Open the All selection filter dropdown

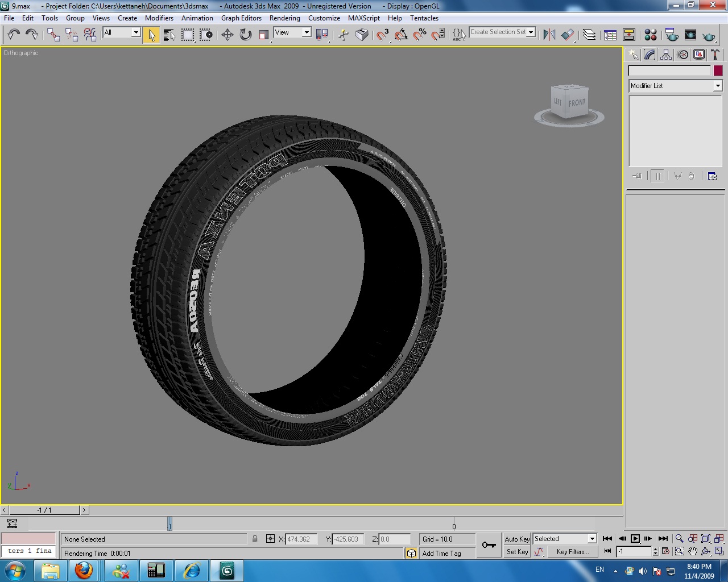122,32
